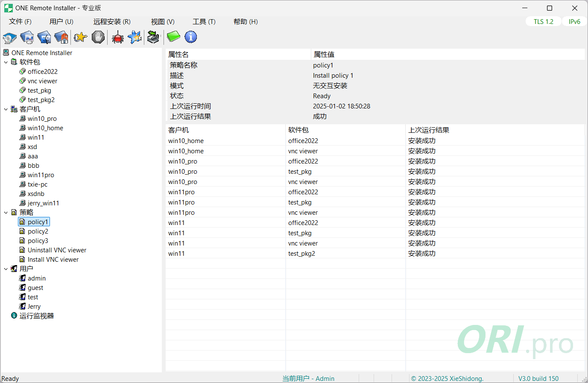Collapse the 软件包 tree node
Image resolution: width=588 pixels, height=383 pixels.
click(x=6, y=62)
